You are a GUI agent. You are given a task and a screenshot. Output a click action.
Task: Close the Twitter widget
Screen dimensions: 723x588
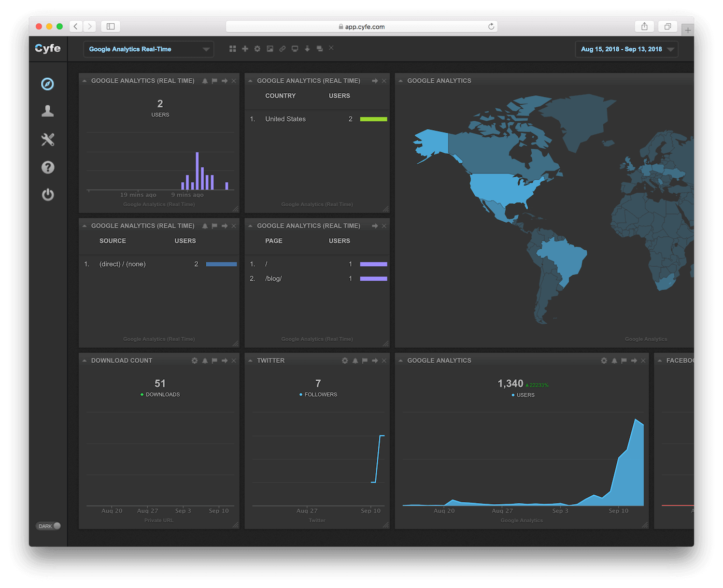tap(384, 361)
